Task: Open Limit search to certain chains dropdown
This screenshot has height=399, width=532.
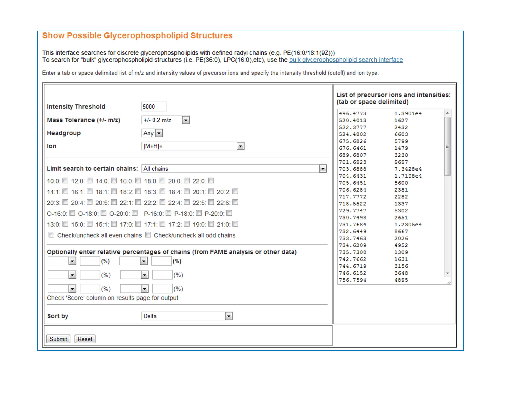Action: (234, 169)
